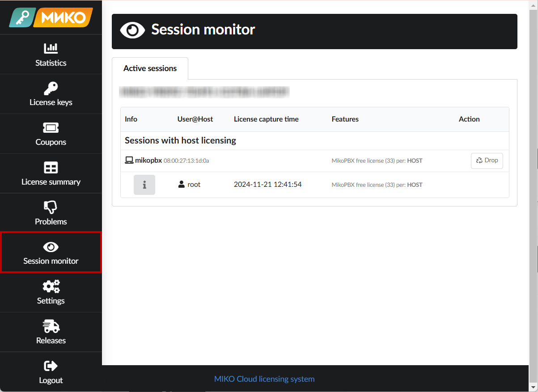Click the Features column header
The height and width of the screenshot is (392, 538).
345,119
